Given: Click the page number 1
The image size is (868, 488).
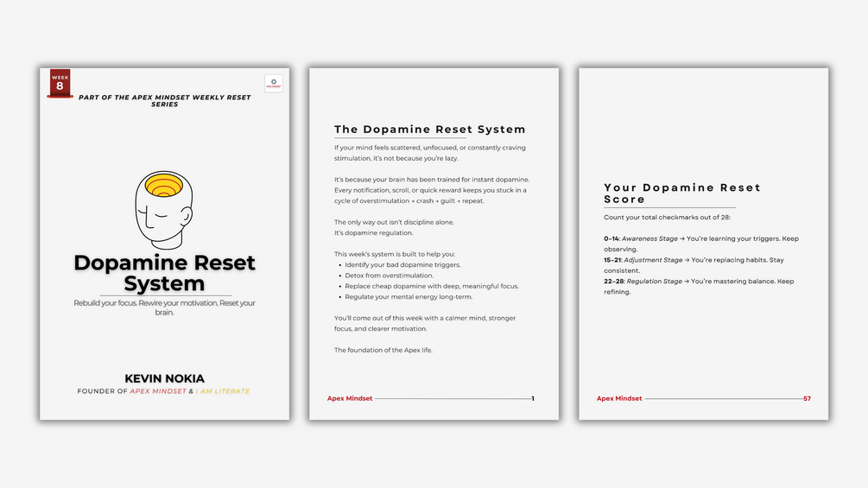Looking at the screenshot, I should click(x=533, y=398).
